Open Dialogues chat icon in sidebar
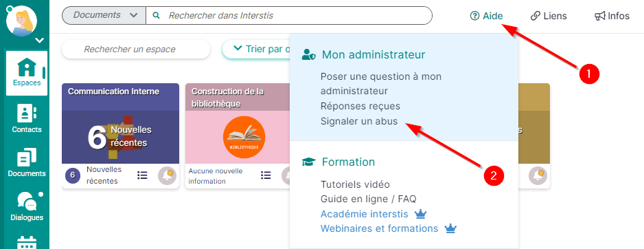644x249 pixels. click(x=27, y=206)
